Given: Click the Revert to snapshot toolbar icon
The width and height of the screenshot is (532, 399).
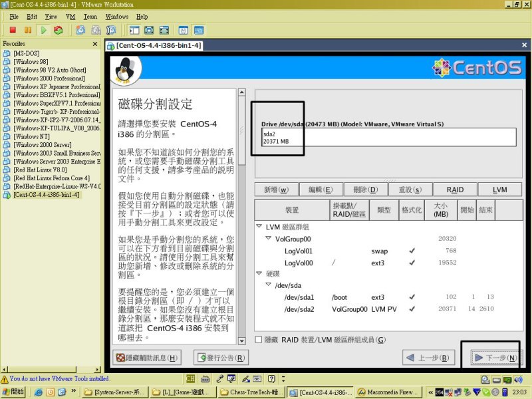Looking at the screenshot, I should [x=96, y=30].
